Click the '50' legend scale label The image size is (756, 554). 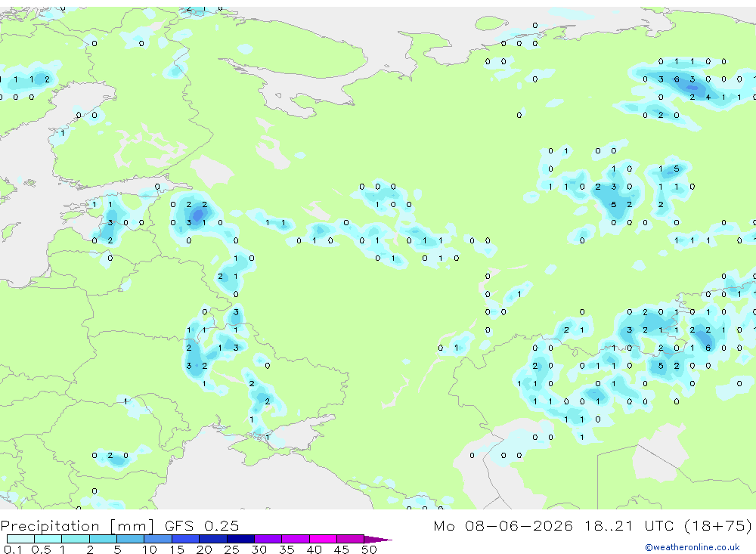pos(369,549)
